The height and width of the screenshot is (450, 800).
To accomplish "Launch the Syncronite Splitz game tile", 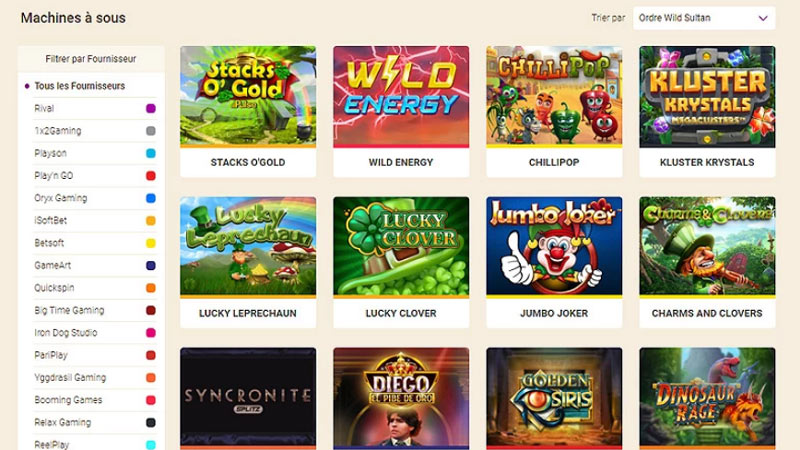I will [248, 397].
